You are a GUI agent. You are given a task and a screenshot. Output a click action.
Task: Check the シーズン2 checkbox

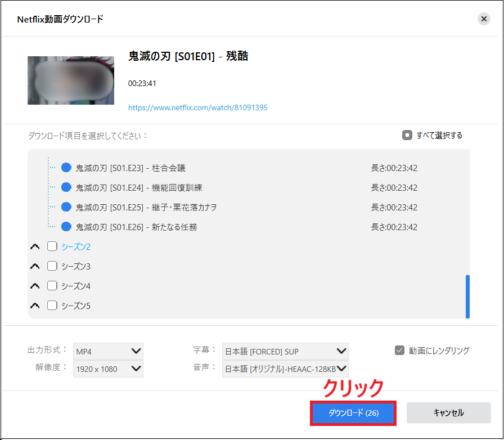point(52,246)
